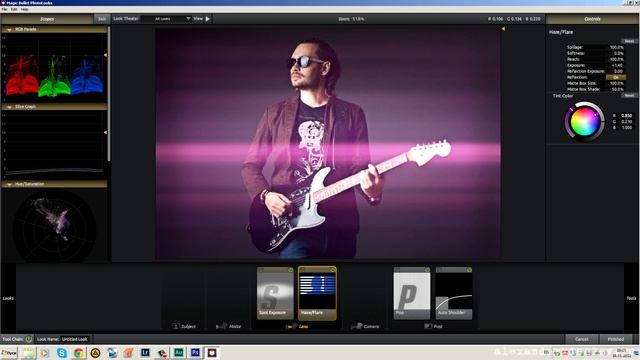Select the Auto Shoulder tool card
640x360 pixels.
point(454,293)
